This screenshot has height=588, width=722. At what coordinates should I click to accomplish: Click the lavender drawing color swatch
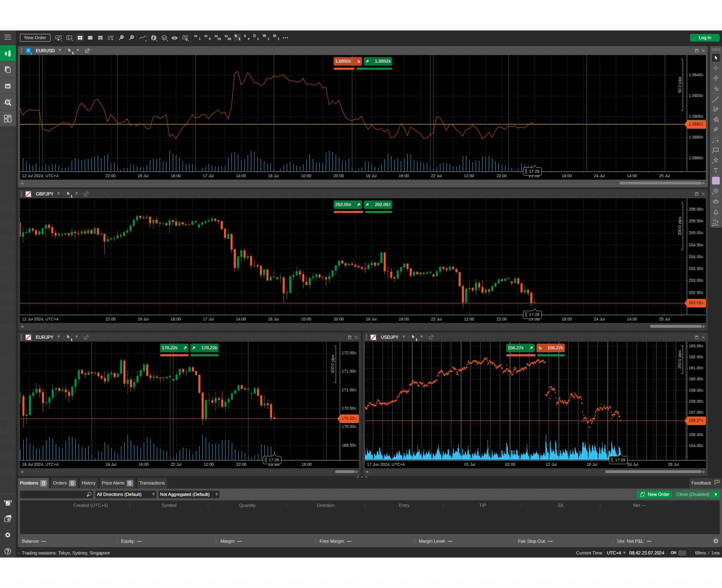[x=715, y=181]
